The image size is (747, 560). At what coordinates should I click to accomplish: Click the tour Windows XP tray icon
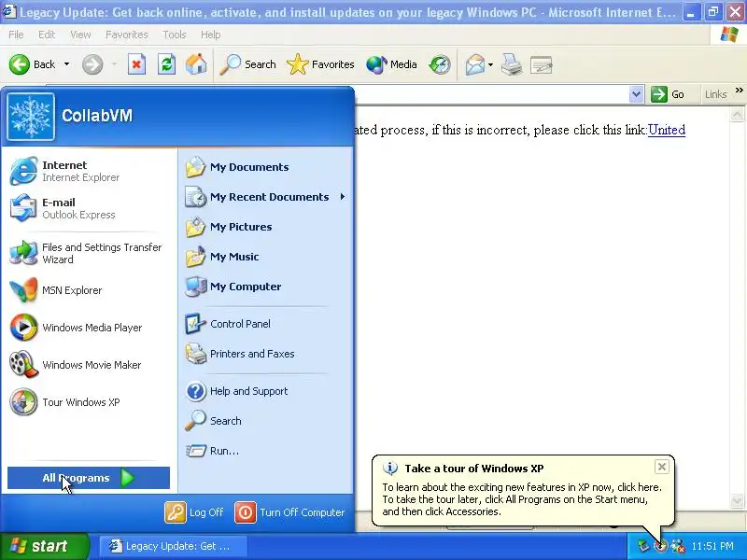pos(661,546)
